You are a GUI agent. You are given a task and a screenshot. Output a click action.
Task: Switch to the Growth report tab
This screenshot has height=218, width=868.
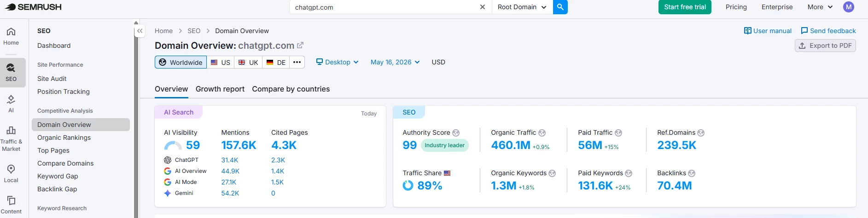pyautogui.click(x=220, y=89)
